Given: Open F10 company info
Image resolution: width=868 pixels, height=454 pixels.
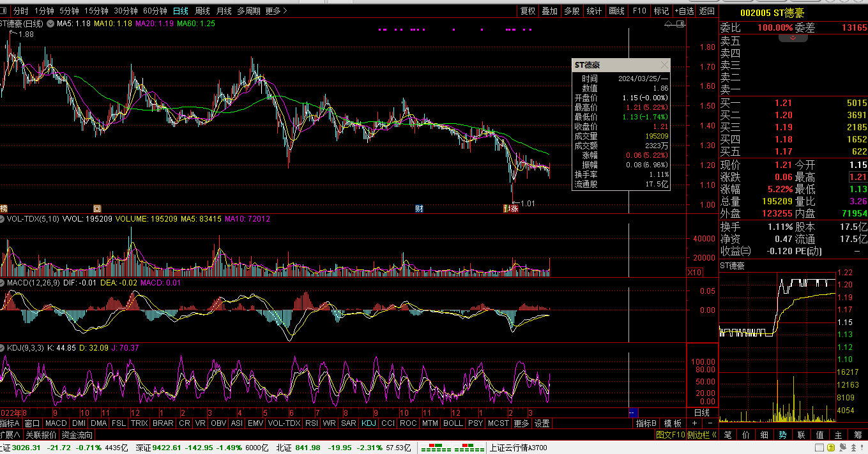Looking at the screenshot, I should tap(639, 11).
